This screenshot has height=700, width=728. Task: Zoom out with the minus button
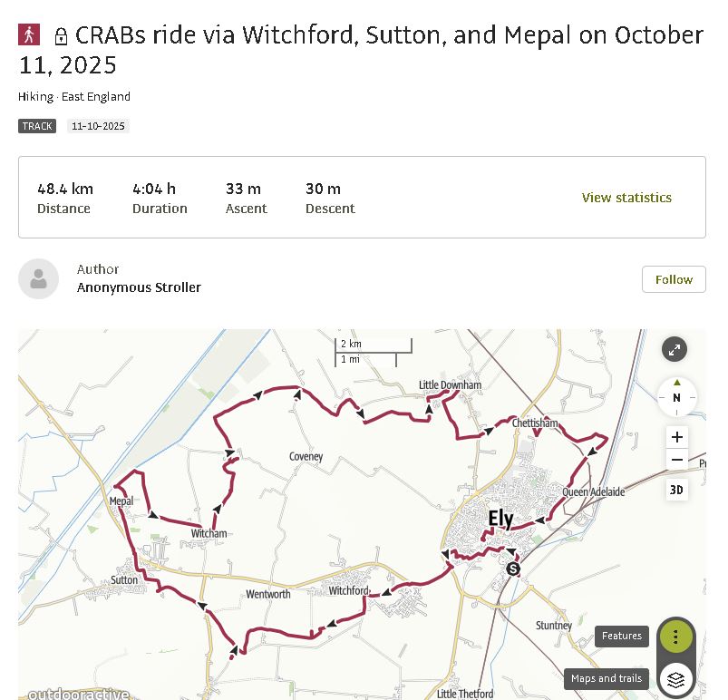click(x=676, y=461)
